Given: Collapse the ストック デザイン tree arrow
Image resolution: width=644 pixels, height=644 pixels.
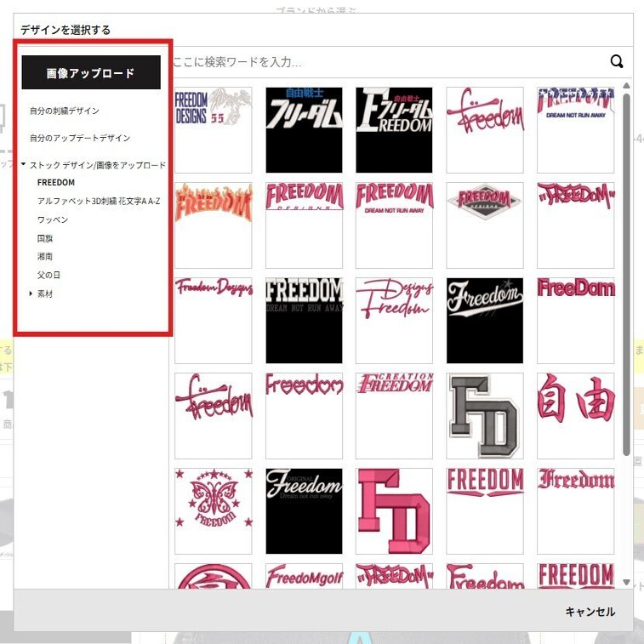Looking at the screenshot, I should 24,164.
